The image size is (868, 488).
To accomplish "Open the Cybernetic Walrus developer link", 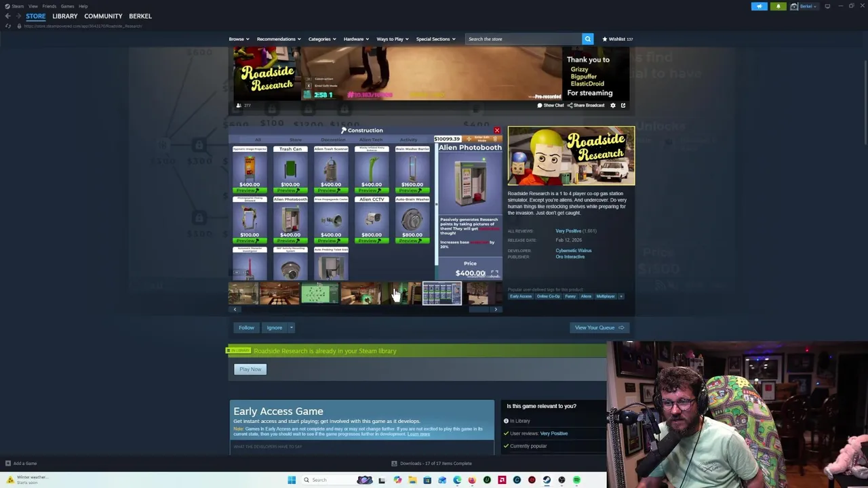I will pos(574,251).
